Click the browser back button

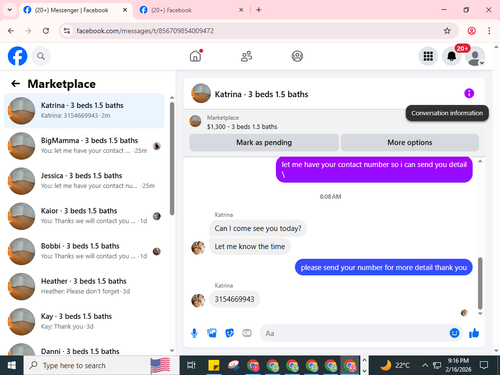point(11,31)
